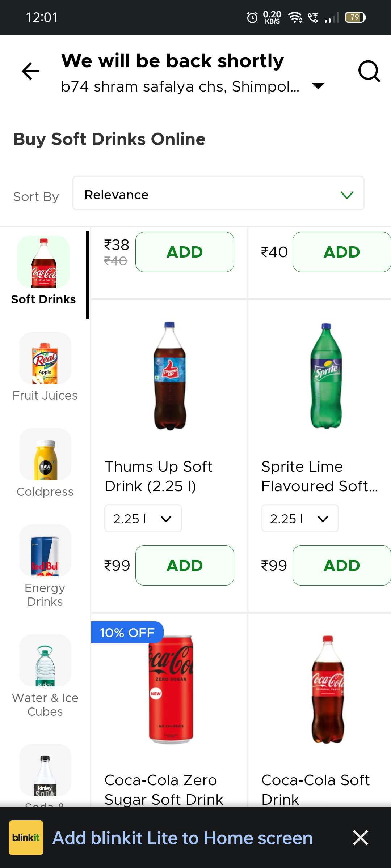Viewport: 391px width, 868px height.
Task: Tap the blinkit logo icon
Action: (26, 838)
